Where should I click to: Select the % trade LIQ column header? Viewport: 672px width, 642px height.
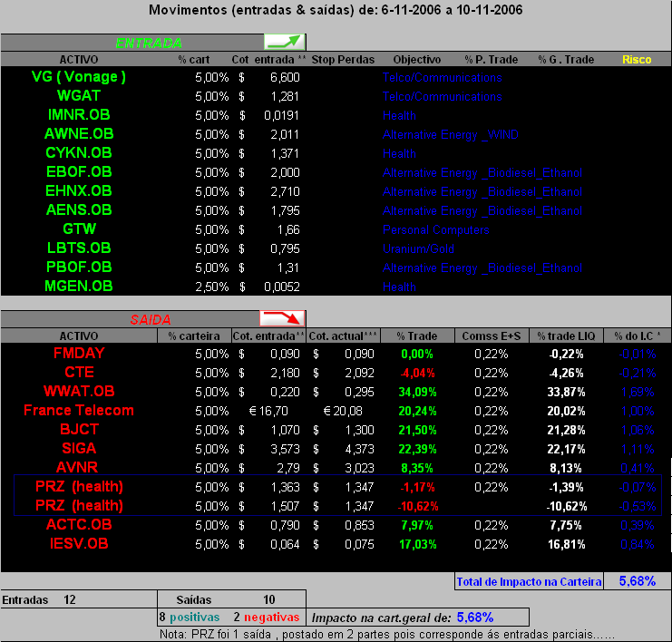566,336
